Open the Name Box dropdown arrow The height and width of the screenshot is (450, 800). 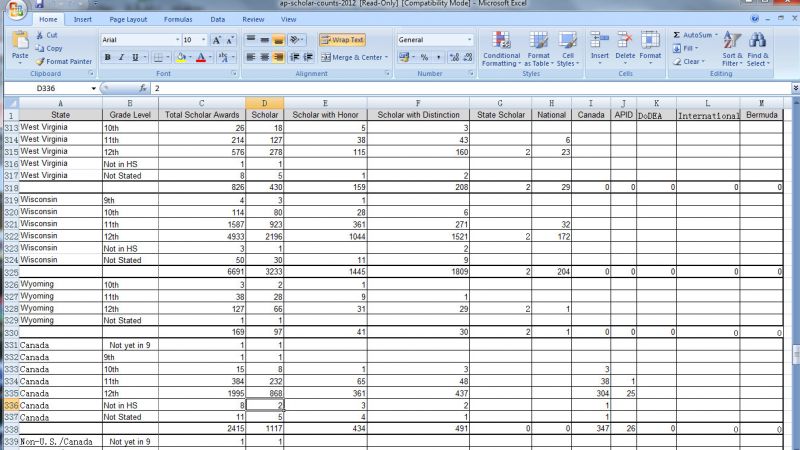(x=93, y=89)
